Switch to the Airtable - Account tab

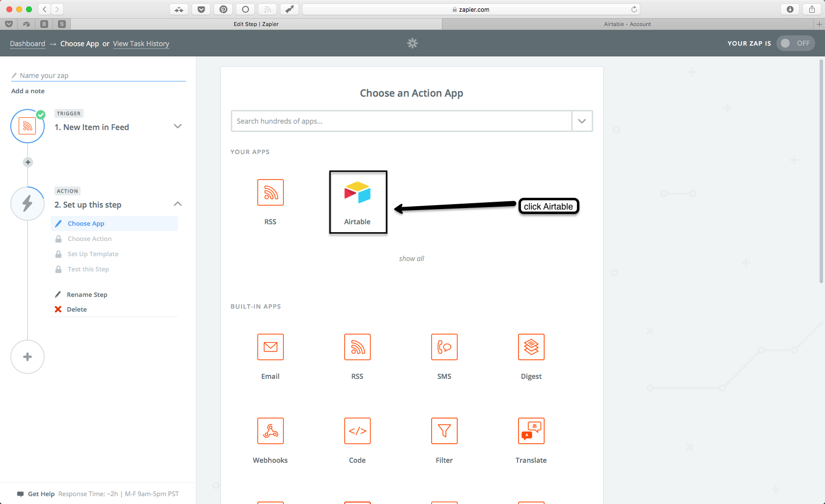(628, 24)
